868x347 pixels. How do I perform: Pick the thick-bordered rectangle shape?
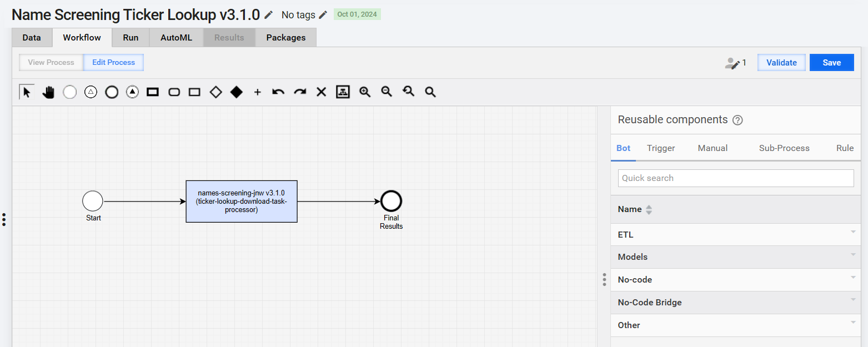(153, 92)
